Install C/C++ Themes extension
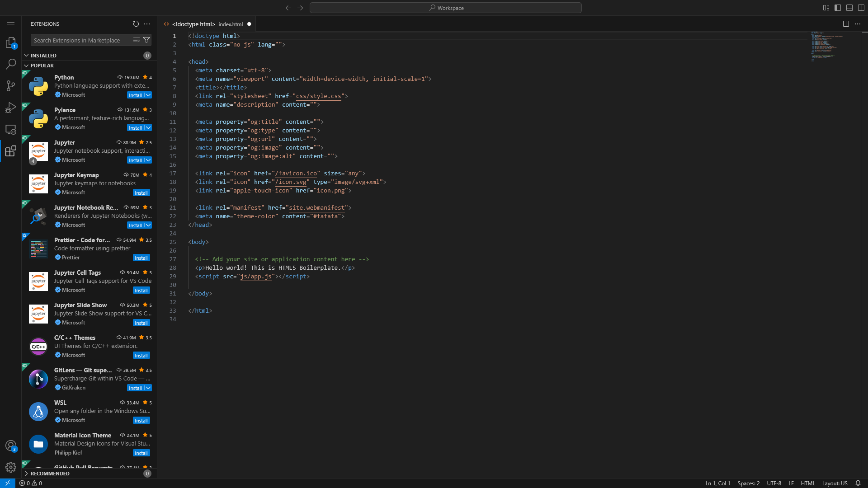Screen dimensions: 868x488 click(x=142, y=355)
